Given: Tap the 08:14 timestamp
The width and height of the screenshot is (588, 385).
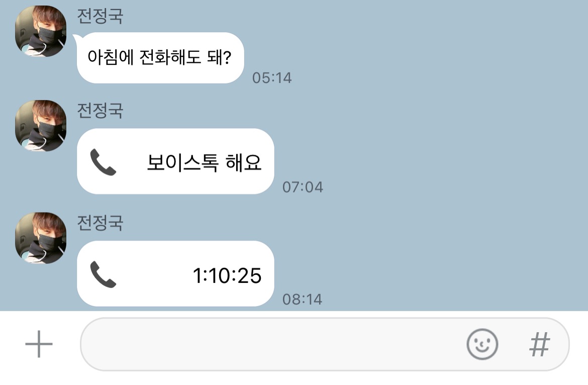Looking at the screenshot, I should [302, 299].
